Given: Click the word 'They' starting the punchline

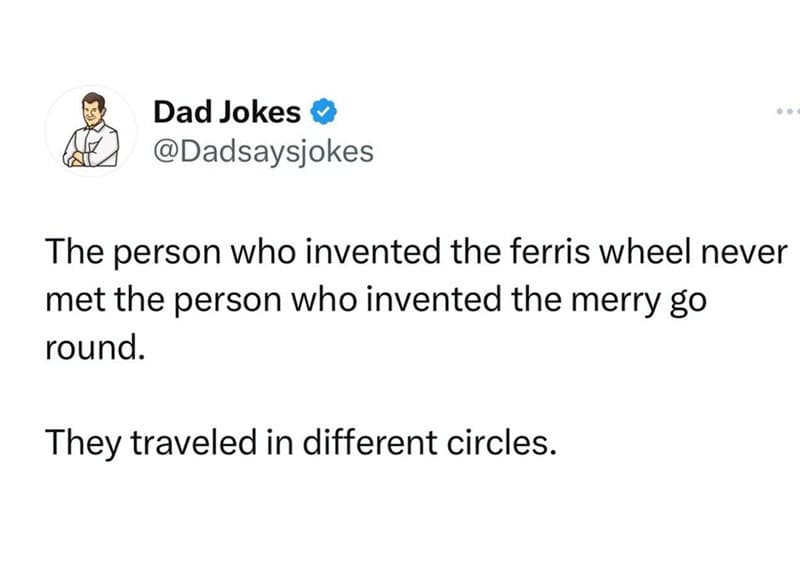Looking at the screenshot, I should pyautogui.click(x=83, y=443).
